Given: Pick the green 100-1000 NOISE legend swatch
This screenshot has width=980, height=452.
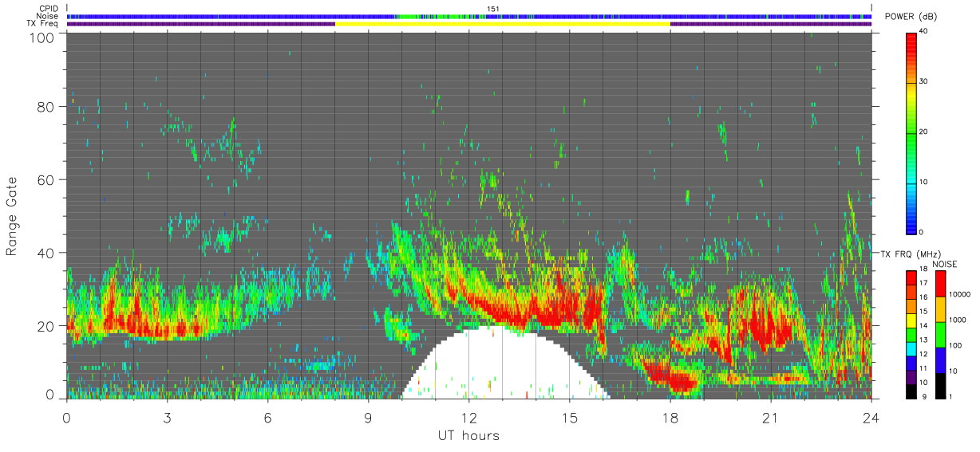Looking at the screenshot, I should pyautogui.click(x=941, y=335).
